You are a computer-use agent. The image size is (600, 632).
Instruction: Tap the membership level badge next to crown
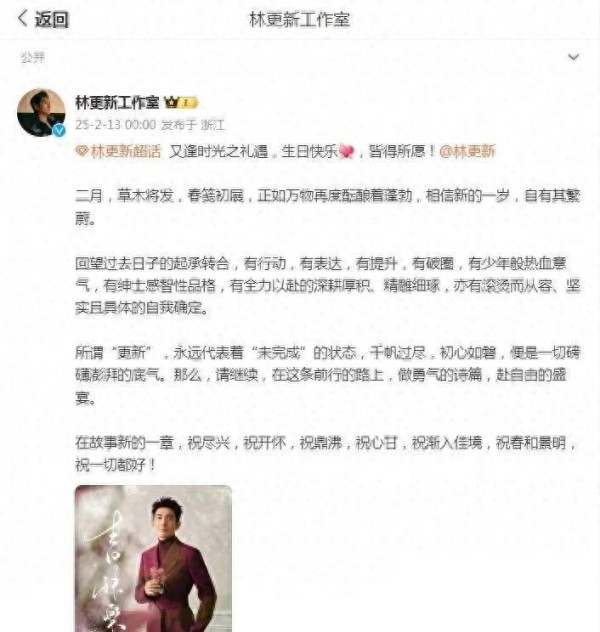[x=188, y=103]
